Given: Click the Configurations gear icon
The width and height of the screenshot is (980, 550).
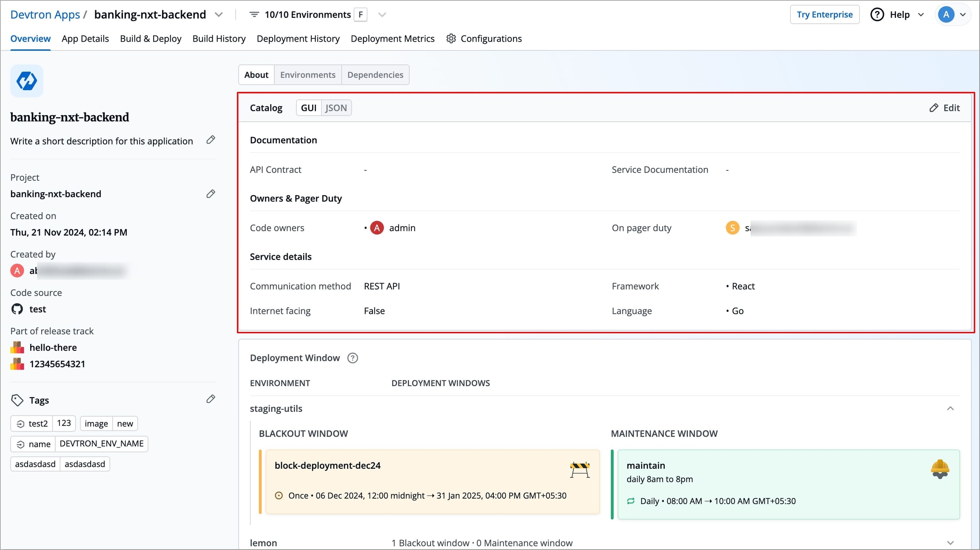Looking at the screenshot, I should (451, 39).
